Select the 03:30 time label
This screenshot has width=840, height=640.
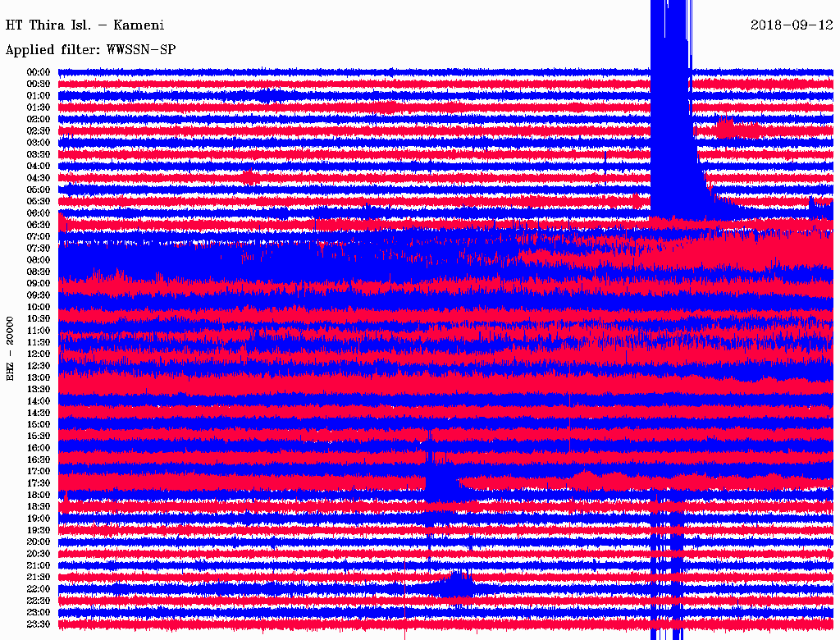[x=39, y=154]
